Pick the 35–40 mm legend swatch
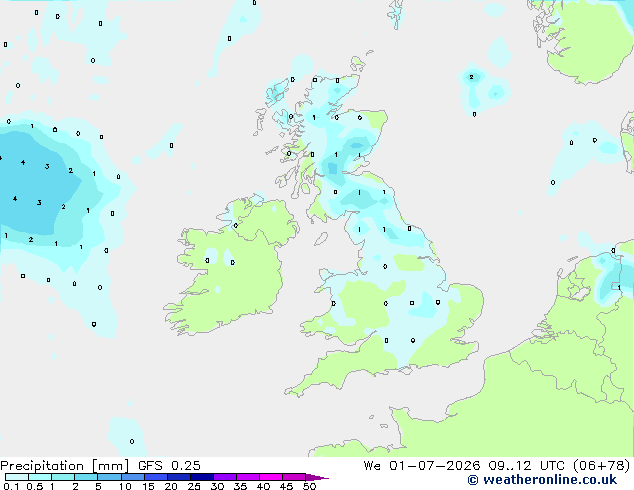This screenshot has width=634, height=490. tap(248, 477)
